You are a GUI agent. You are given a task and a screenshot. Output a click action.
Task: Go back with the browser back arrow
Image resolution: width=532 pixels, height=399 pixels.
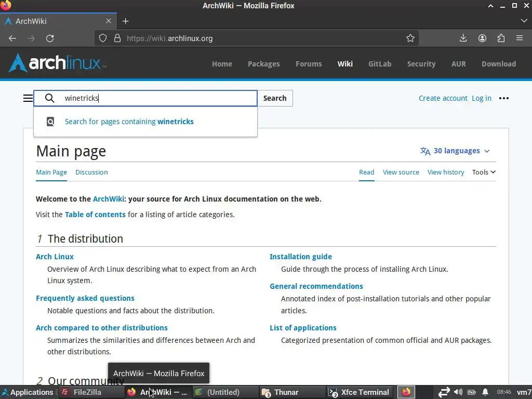(12, 38)
